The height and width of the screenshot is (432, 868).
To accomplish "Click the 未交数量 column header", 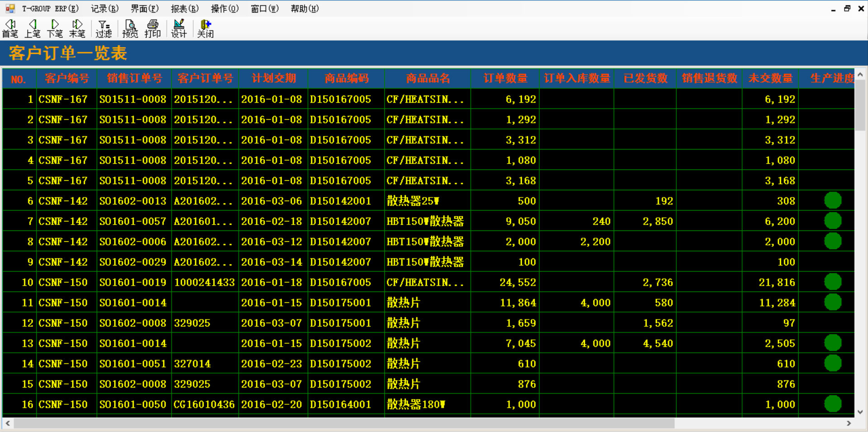I will tap(770, 79).
